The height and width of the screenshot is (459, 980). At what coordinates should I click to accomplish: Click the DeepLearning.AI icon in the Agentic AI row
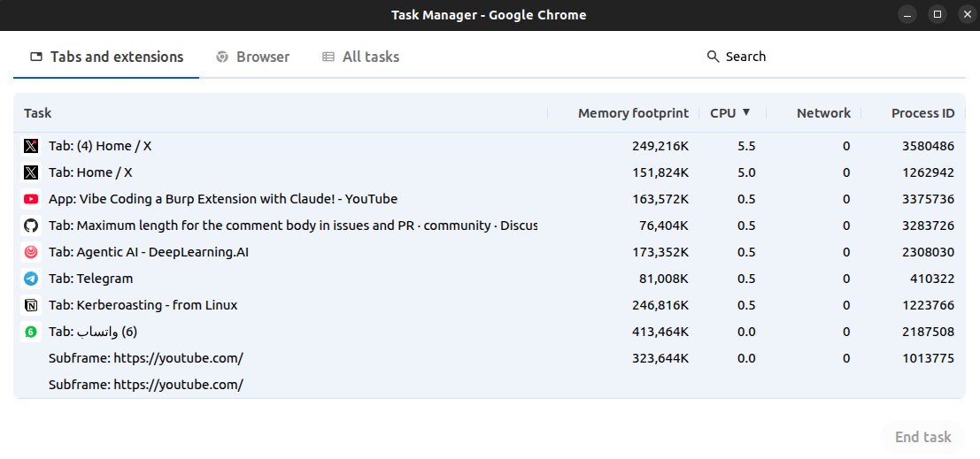coord(31,252)
